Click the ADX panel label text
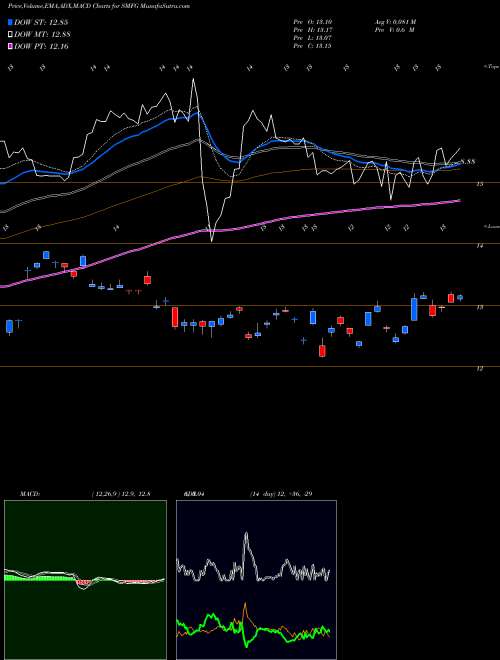500x660 pixels. pyautogui.click(x=195, y=494)
